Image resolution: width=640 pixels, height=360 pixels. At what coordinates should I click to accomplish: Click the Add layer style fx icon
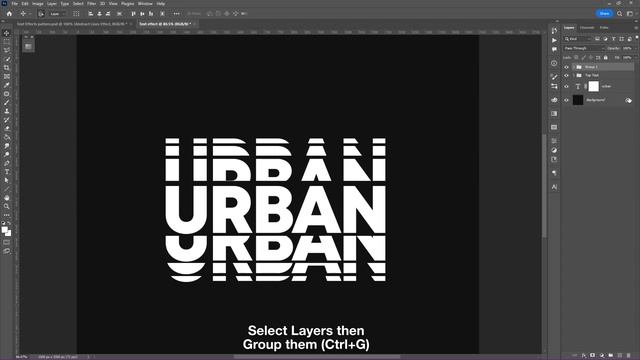584,356
